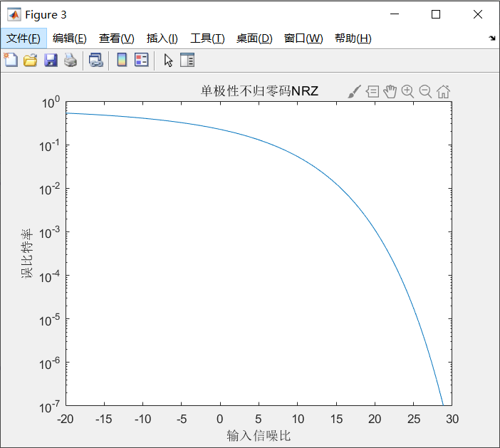Click the x-axis tick label 25
500x448 pixels.
pyautogui.click(x=414, y=419)
